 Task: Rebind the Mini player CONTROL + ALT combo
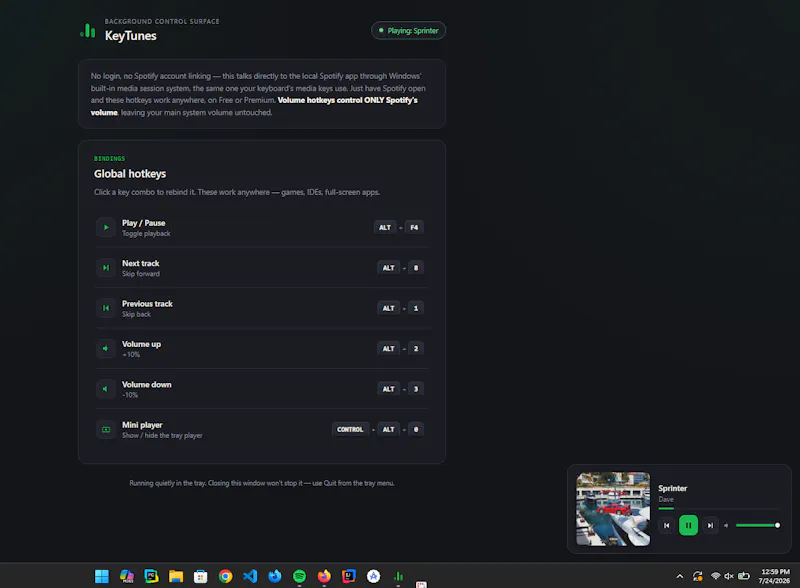[x=378, y=430]
